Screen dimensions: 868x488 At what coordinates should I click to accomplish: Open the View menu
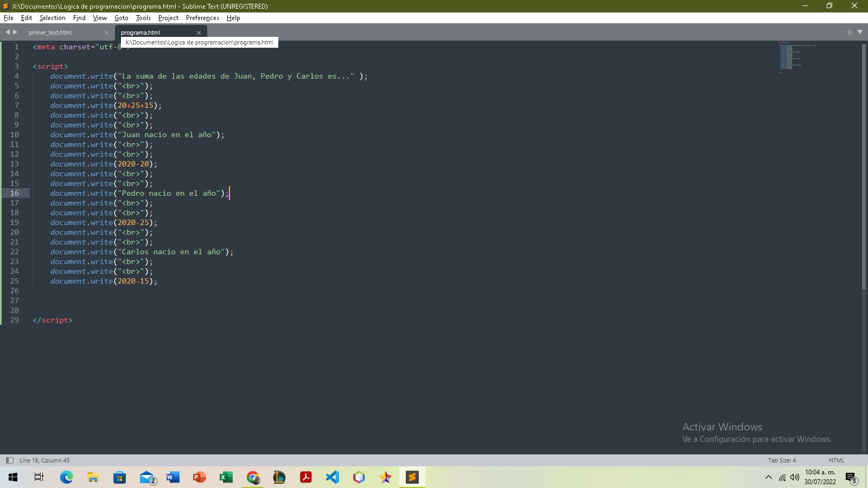(x=100, y=18)
